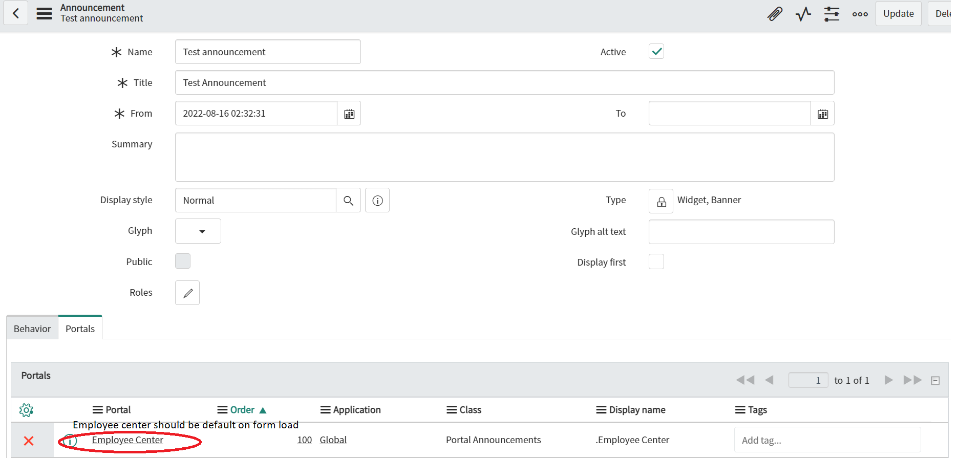Look up Display style using magnifier icon
980x458 pixels.
click(349, 201)
